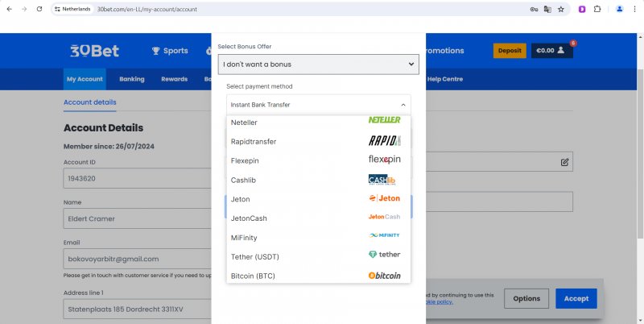Click the bitcoin logo

coord(385,276)
